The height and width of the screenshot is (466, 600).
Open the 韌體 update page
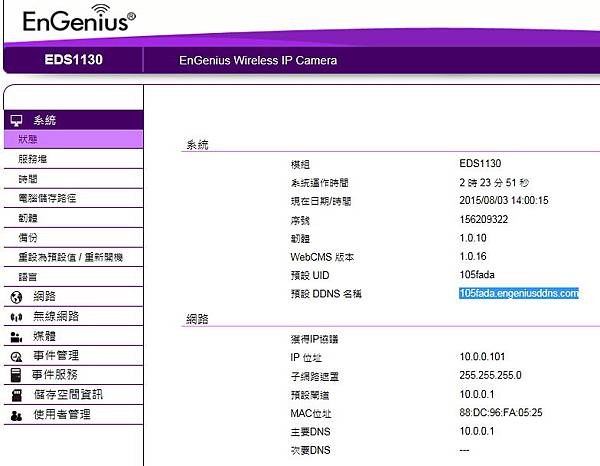(x=73, y=218)
